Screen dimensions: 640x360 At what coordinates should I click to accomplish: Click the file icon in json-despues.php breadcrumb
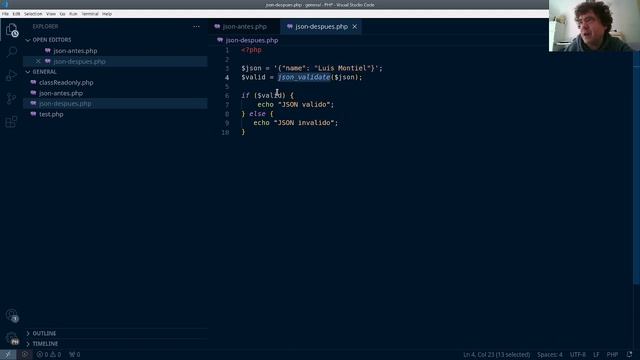point(220,40)
